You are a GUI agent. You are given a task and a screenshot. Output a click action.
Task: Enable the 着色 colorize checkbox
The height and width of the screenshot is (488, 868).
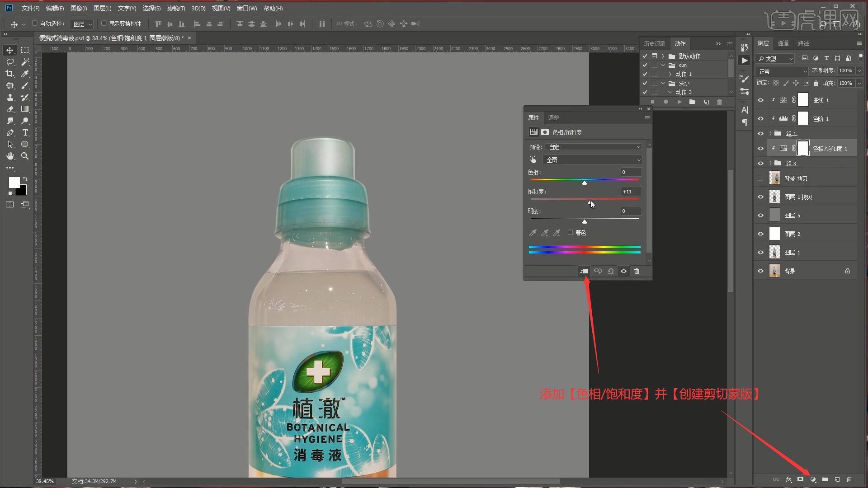571,233
